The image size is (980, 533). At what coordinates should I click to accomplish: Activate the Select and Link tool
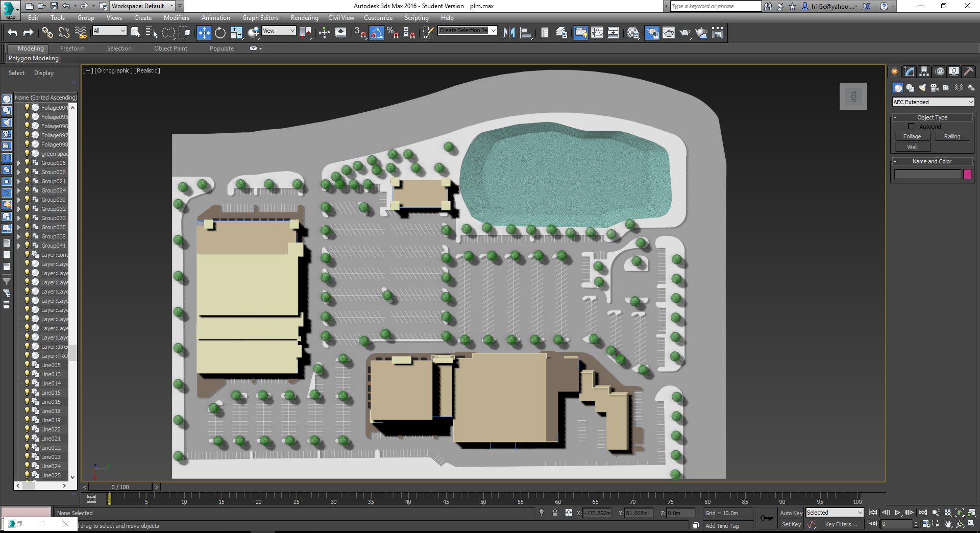[47, 33]
